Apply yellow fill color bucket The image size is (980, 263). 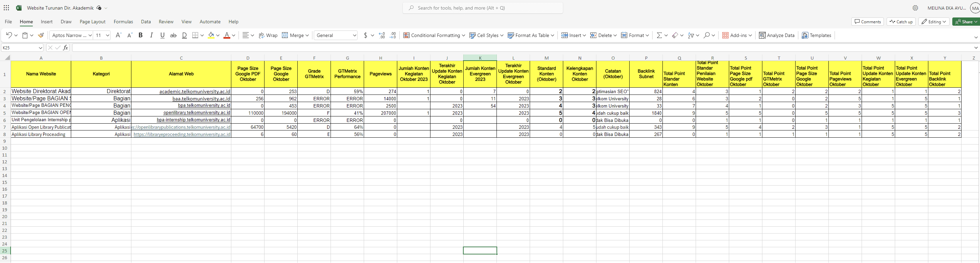point(211,35)
